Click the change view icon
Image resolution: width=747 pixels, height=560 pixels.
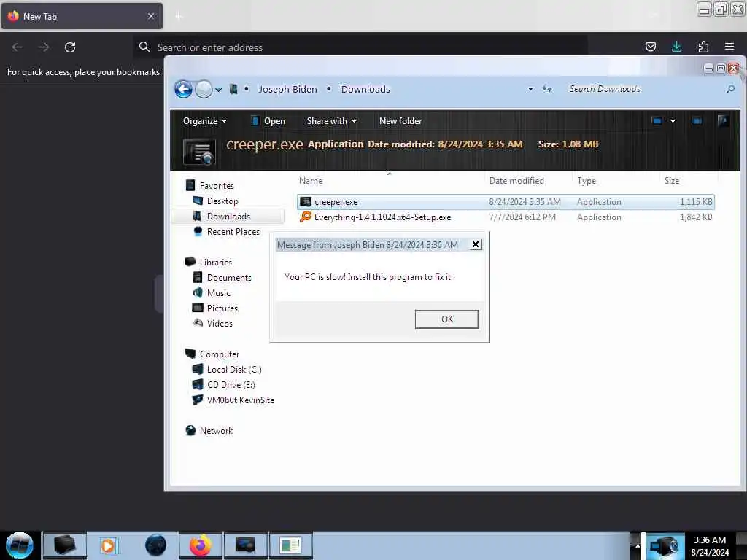click(x=657, y=121)
